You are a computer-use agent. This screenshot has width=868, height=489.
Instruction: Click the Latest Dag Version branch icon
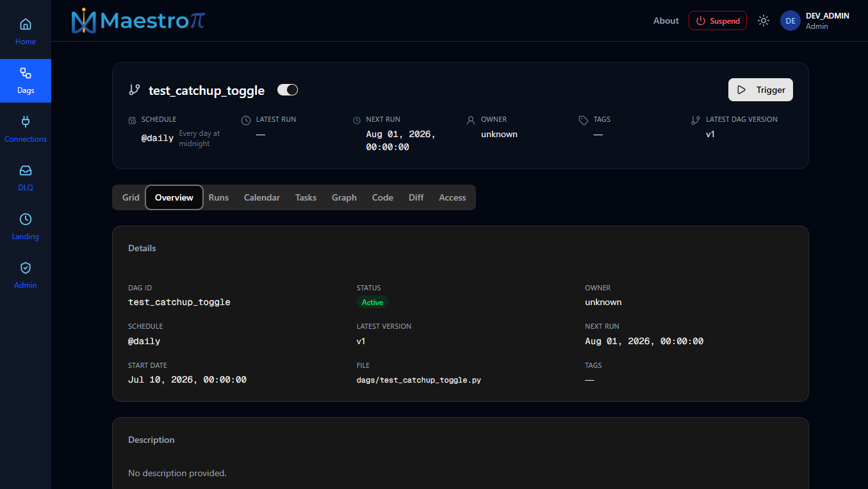[696, 120]
